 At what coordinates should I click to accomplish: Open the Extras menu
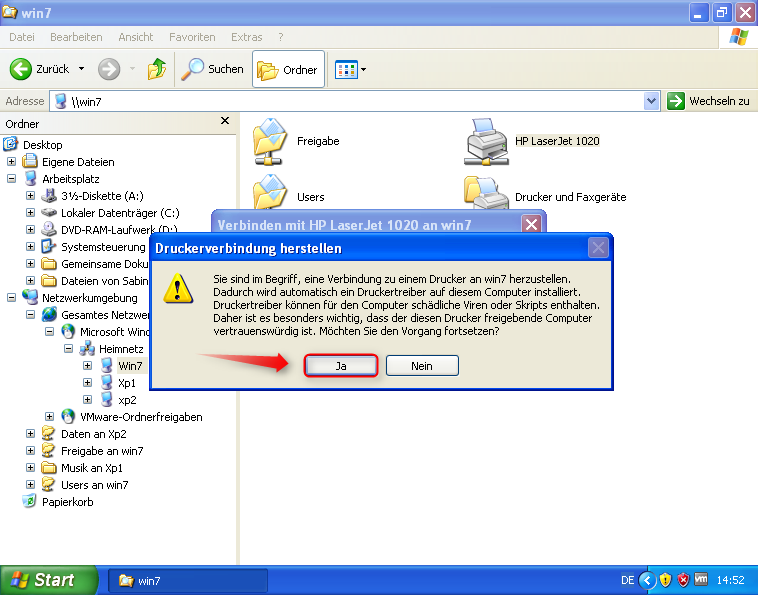[x=247, y=37]
